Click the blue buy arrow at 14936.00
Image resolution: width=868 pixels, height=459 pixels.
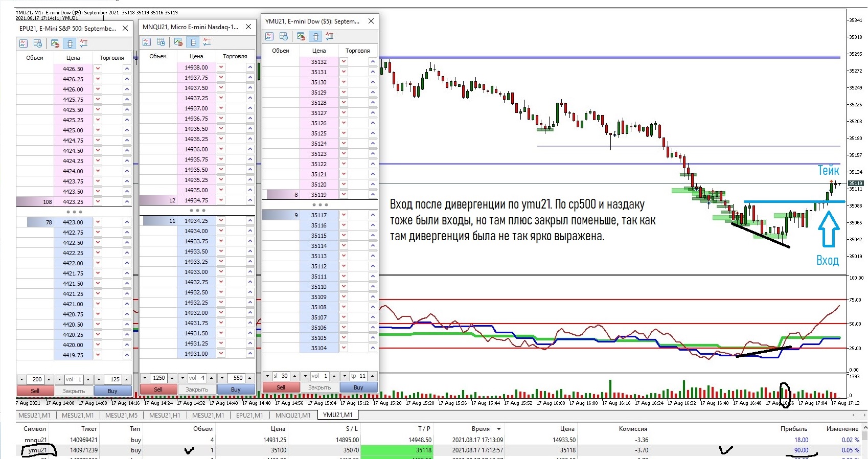coord(250,149)
